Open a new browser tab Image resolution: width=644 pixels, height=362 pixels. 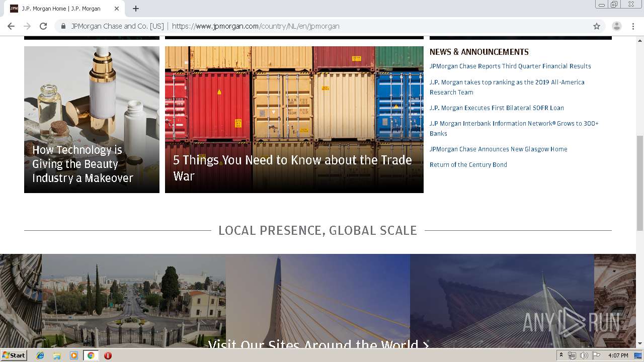click(136, 9)
